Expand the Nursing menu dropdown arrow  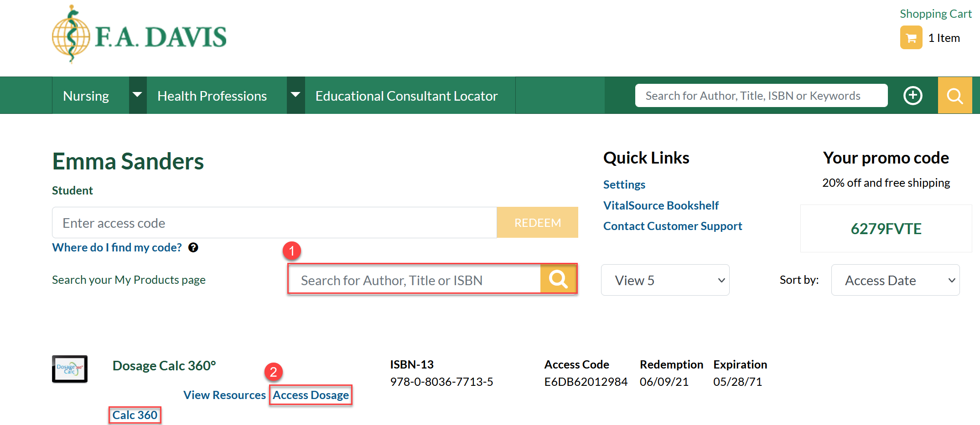pyautogui.click(x=137, y=95)
